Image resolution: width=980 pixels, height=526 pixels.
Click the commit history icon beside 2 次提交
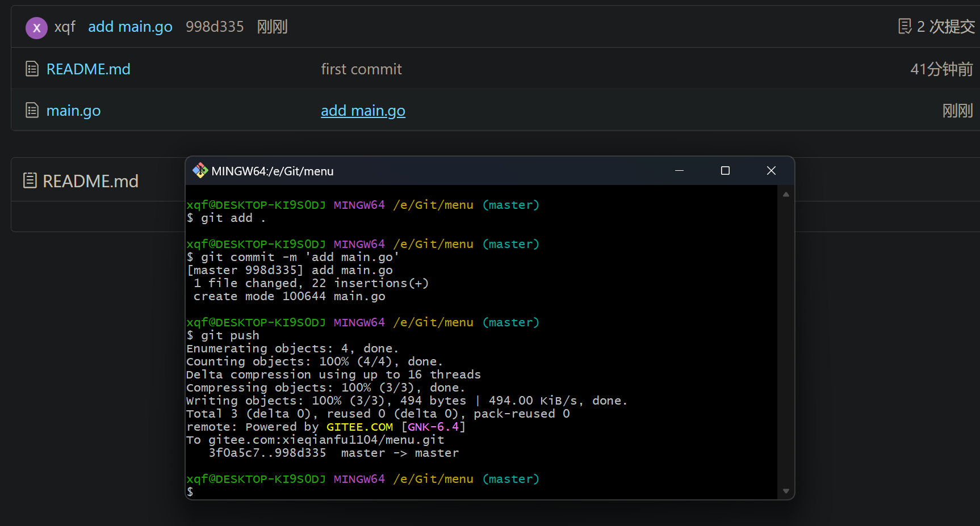tap(904, 26)
